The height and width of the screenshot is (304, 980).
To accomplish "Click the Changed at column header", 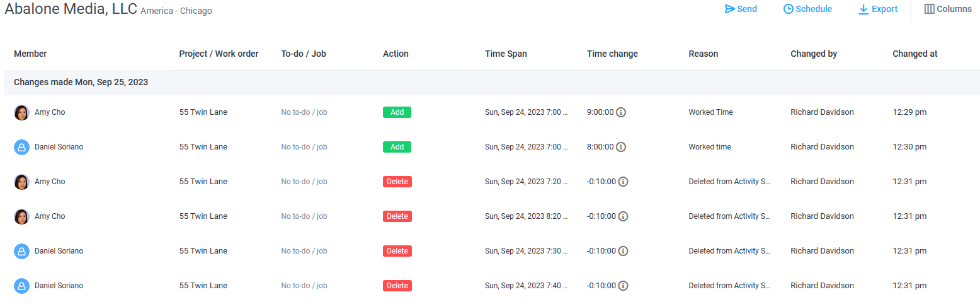I will pyautogui.click(x=915, y=54).
